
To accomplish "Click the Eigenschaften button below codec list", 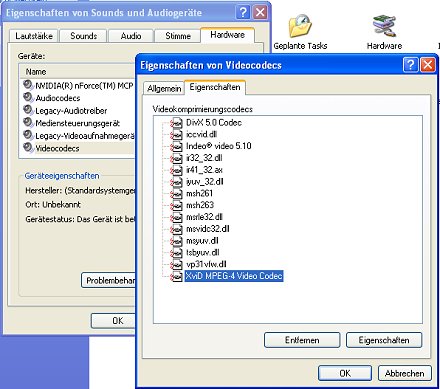I will [384, 340].
